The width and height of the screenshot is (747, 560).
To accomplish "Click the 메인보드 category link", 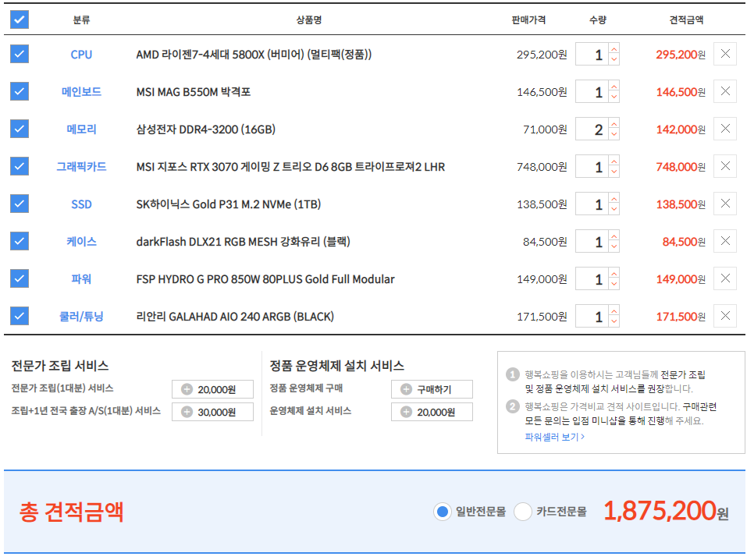I will pos(81,91).
